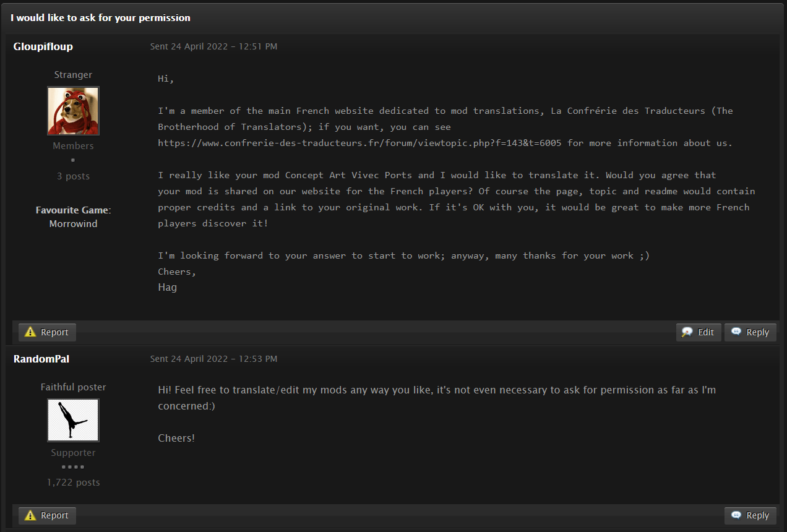This screenshot has height=532, width=787.
Task: Click the Edit icon on Gloupifloup's message
Action: tap(687, 332)
